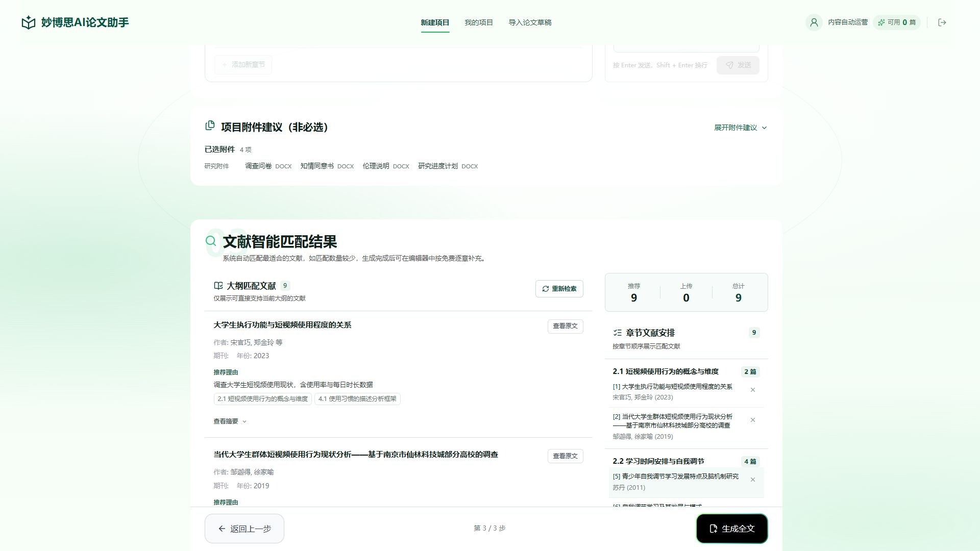Click tag 4.1 使用习惯的描述分析框架
The width and height of the screenshot is (980, 551).
pyautogui.click(x=357, y=399)
